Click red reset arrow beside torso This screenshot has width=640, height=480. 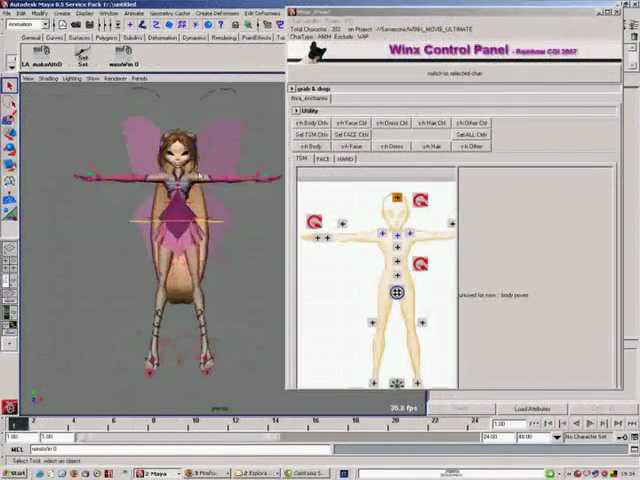[x=420, y=264]
